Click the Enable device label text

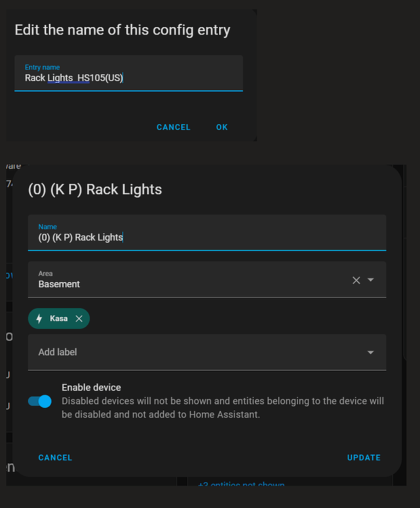click(91, 387)
